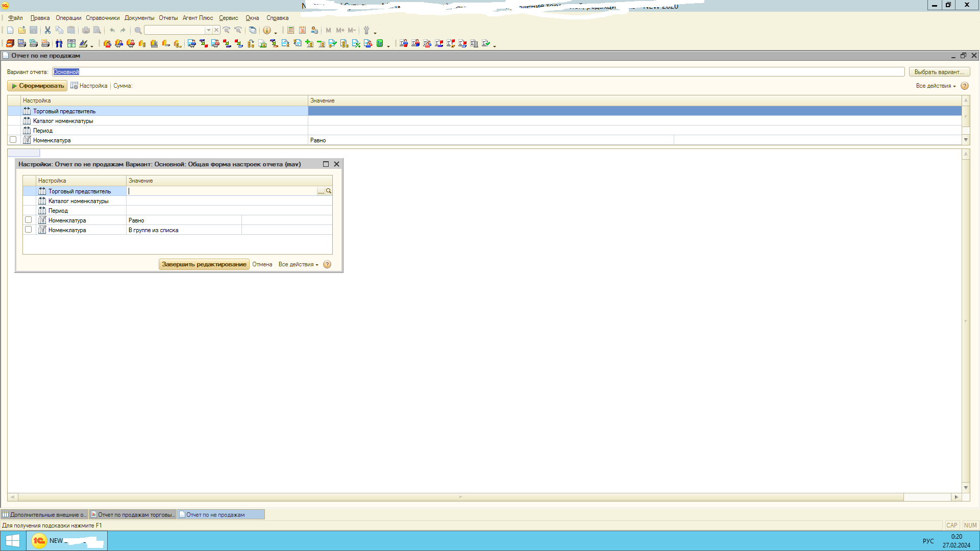Open Все действия dropdown in settings dialog
980x551 pixels.
coord(298,264)
